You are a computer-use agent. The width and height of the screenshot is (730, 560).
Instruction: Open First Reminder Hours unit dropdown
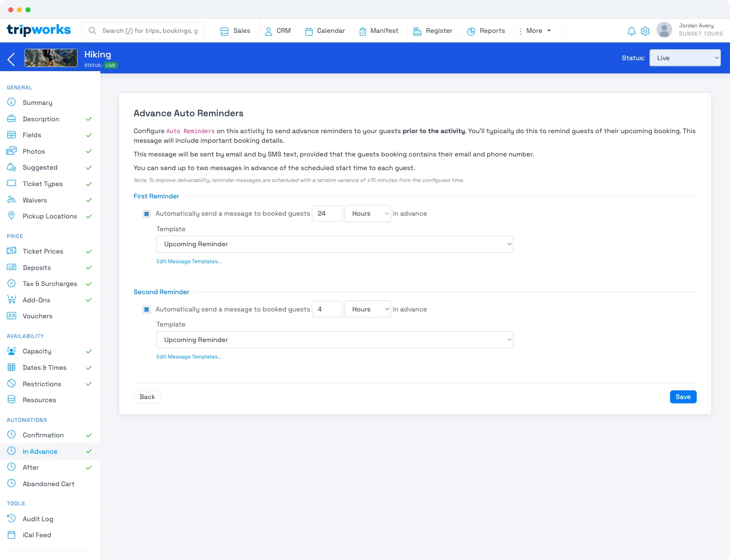pyautogui.click(x=368, y=213)
